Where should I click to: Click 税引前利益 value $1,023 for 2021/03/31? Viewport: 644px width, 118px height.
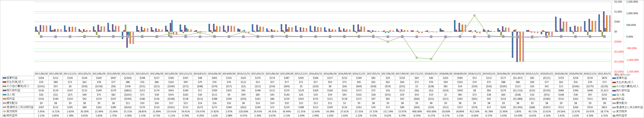(604, 90)
